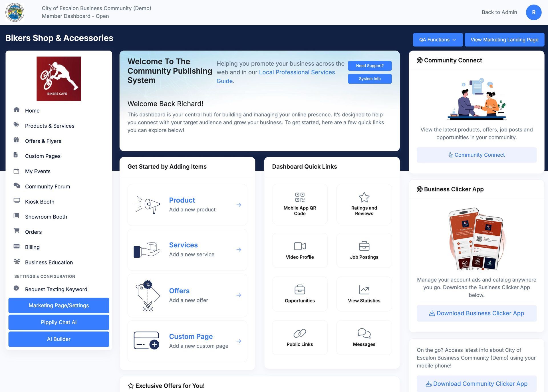Click the arrow next to Add a new product
The width and height of the screenshot is (548, 392).
(x=239, y=205)
